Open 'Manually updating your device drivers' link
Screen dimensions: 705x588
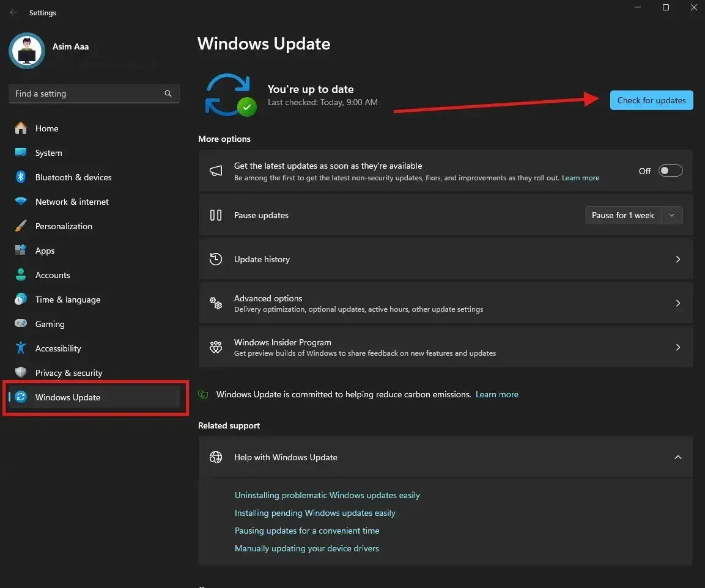[x=307, y=548]
